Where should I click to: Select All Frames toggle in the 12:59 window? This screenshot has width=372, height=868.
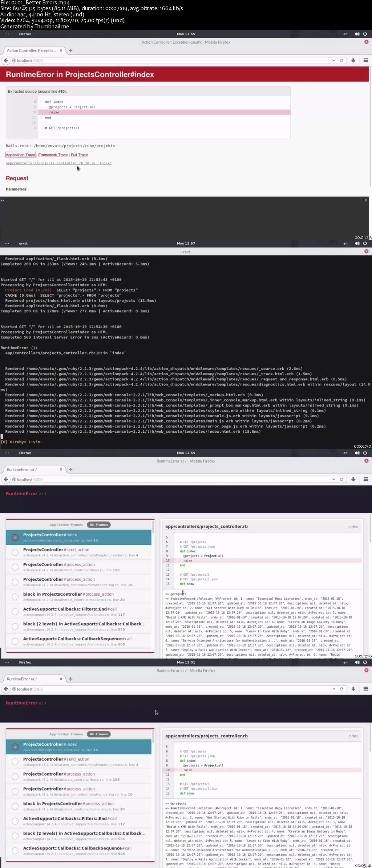point(99,525)
